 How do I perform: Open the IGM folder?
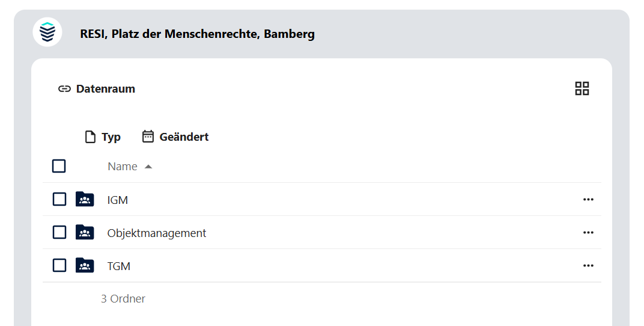pos(118,200)
